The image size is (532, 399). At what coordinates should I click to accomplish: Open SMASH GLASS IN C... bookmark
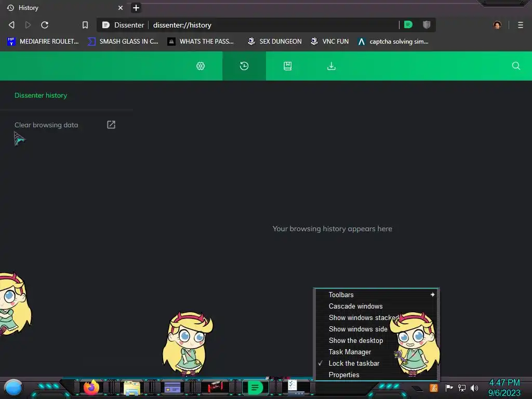(x=123, y=42)
